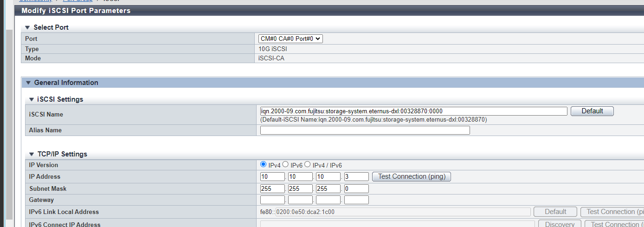
Task: Click the last Subnet Mask octet containing 0
Action: (x=356, y=189)
